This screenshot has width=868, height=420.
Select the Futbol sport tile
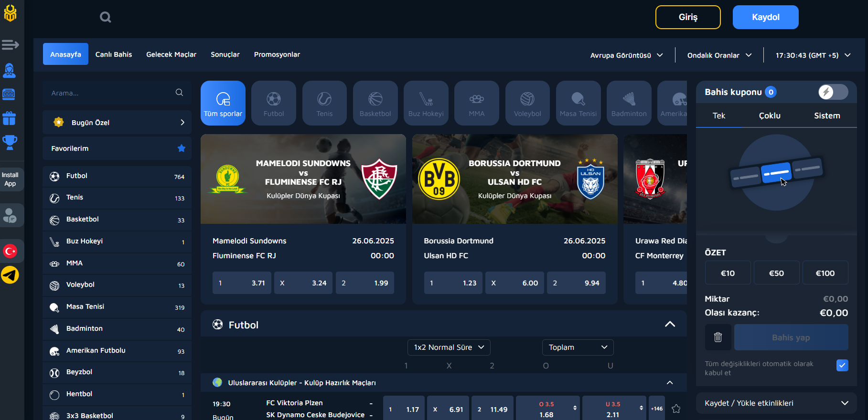tap(274, 103)
